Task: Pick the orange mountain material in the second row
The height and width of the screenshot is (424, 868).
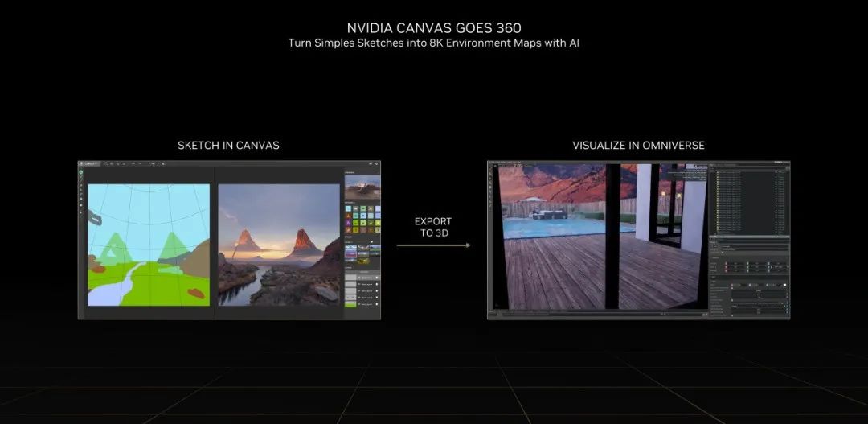Action: 348,216
